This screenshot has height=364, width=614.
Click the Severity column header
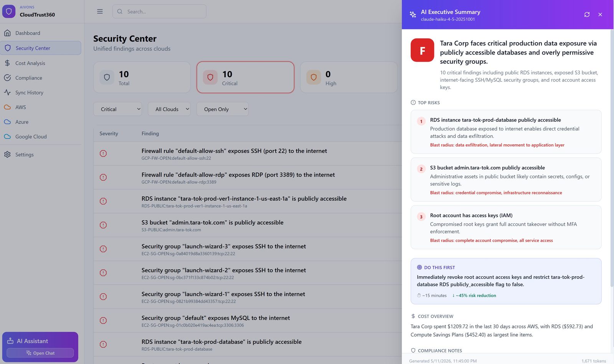pyautogui.click(x=109, y=133)
